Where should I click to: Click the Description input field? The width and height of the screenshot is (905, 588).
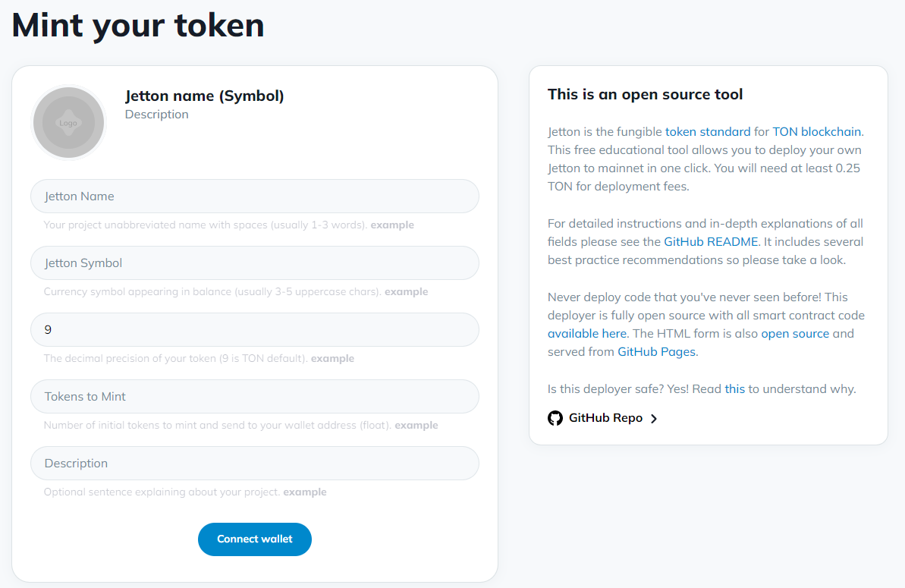(254, 463)
